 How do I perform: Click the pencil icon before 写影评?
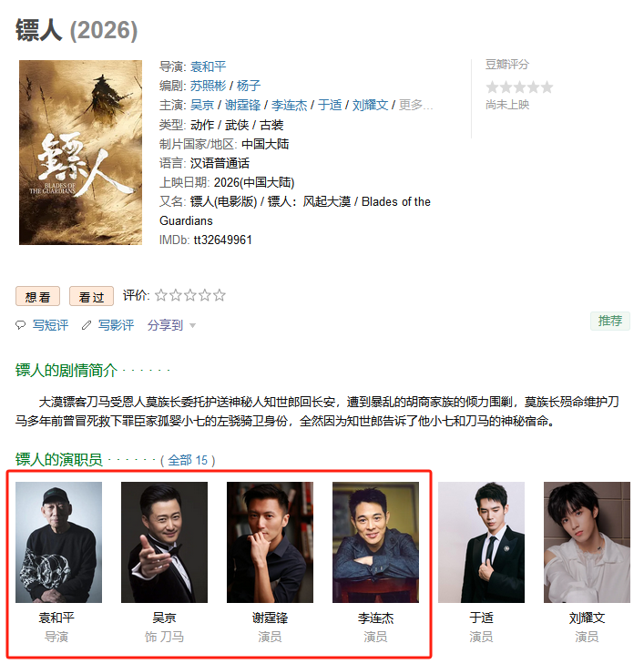click(87, 325)
